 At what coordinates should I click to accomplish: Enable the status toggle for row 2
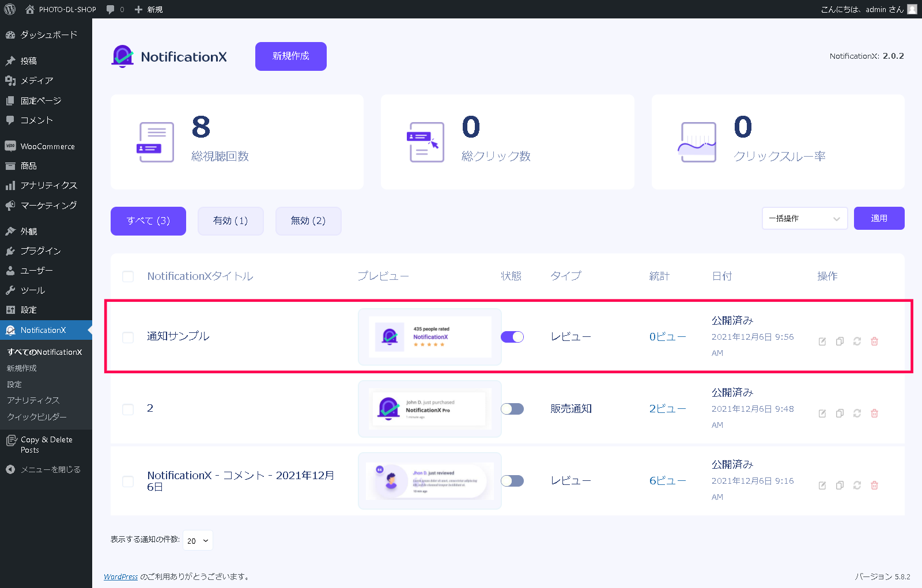tap(512, 409)
